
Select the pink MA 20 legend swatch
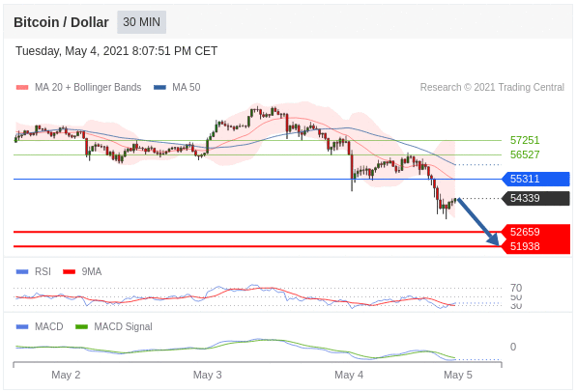click(22, 88)
